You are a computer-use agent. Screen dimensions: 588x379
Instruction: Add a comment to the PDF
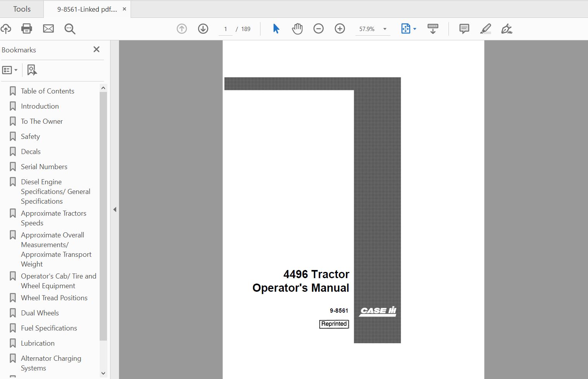point(464,28)
